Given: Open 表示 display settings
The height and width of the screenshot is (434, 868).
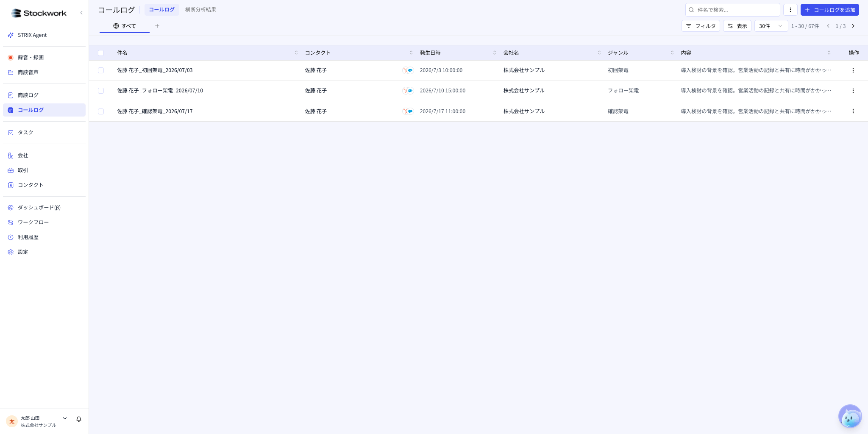Looking at the screenshot, I should point(737,26).
